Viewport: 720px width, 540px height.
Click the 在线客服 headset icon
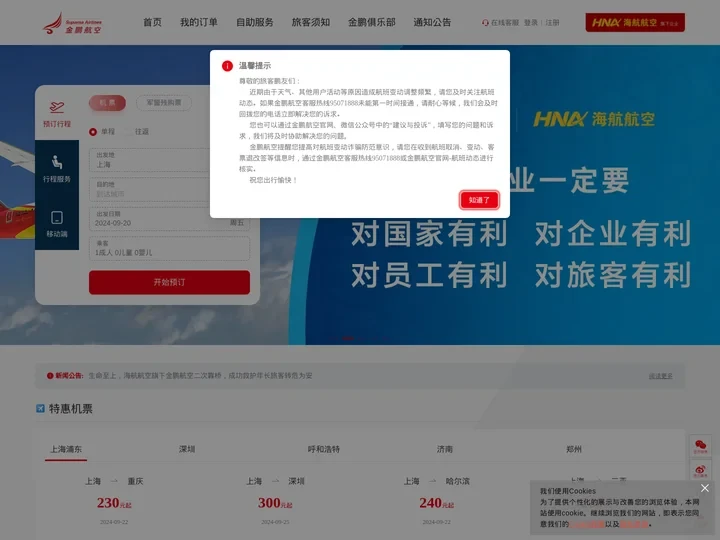(485, 22)
